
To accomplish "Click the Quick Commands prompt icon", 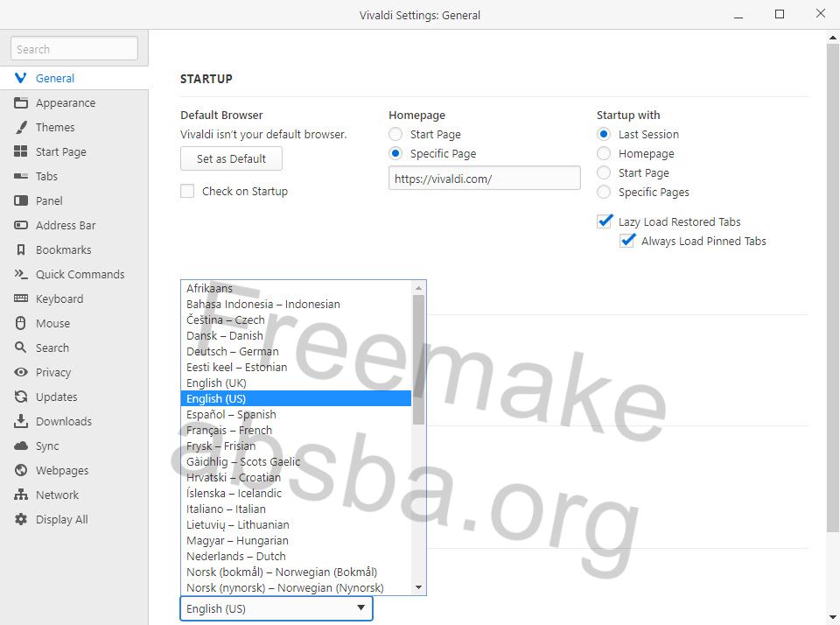I will click(20, 275).
